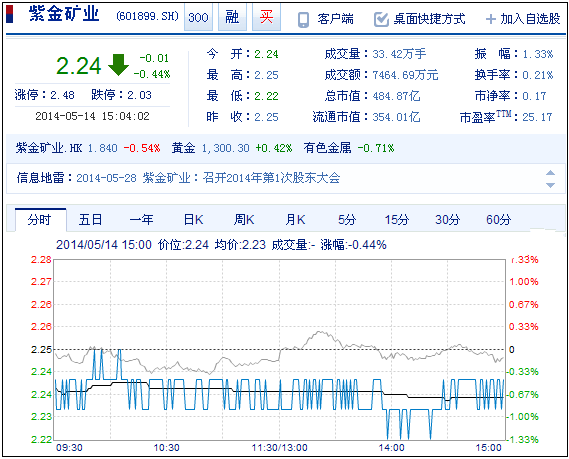Switch to the 一年 tab
Viewport: 569px width, 459px height.
coord(142,220)
